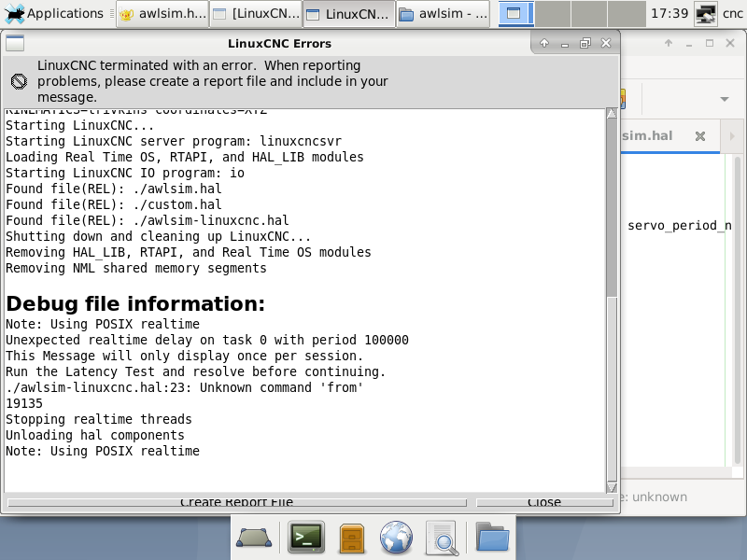This screenshot has width=747, height=560.
Task: Switch to the awlsim file manager taskbar item
Action: [x=444, y=13]
